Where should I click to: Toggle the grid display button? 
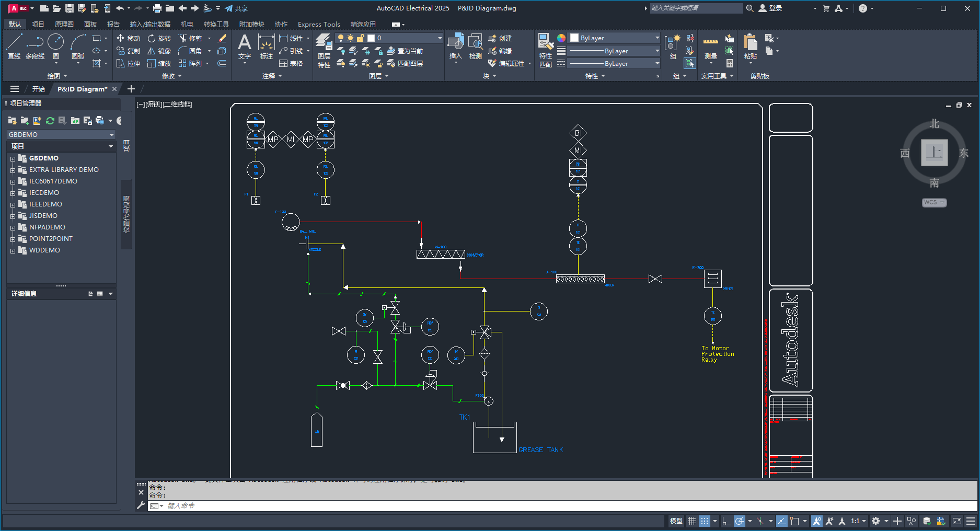coord(691,521)
